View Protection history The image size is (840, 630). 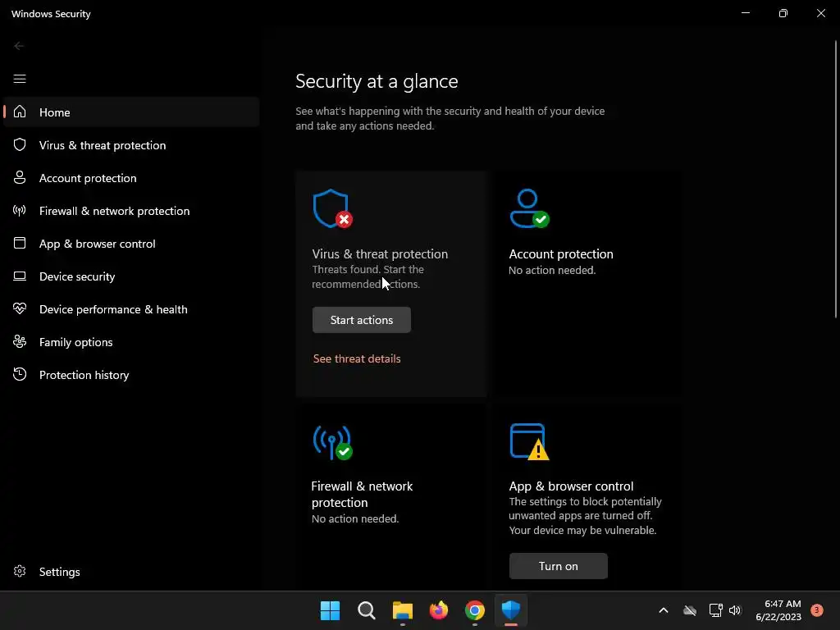click(x=131, y=374)
